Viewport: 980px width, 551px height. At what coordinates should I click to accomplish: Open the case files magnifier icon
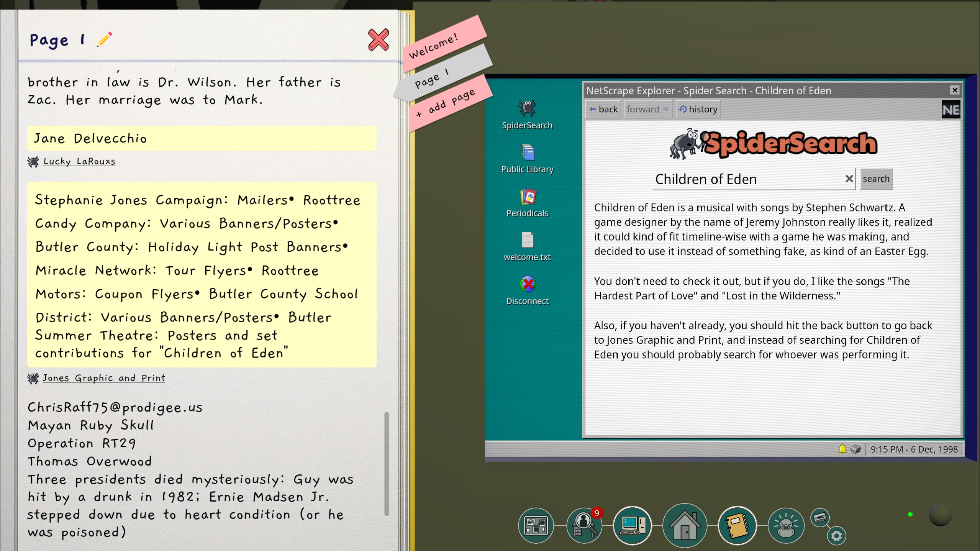pyautogui.click(x=583, y=525)
